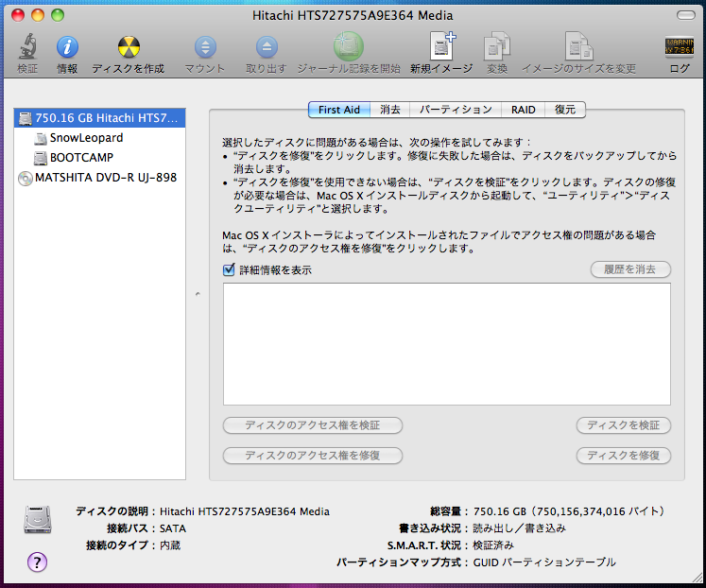Click the イメージのサイズを変更 toolbar icon
706x588 pixels.
click(x=579, y=46)
